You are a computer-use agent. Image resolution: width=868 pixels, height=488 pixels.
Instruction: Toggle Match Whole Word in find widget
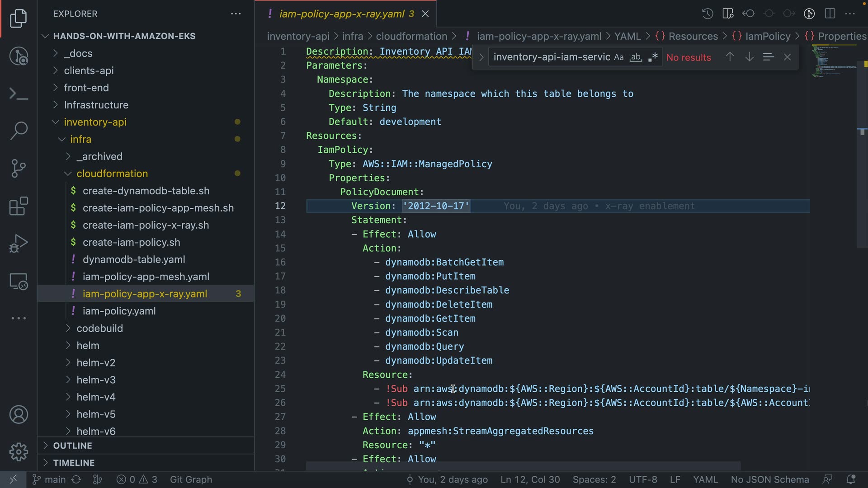coord(636,57)
